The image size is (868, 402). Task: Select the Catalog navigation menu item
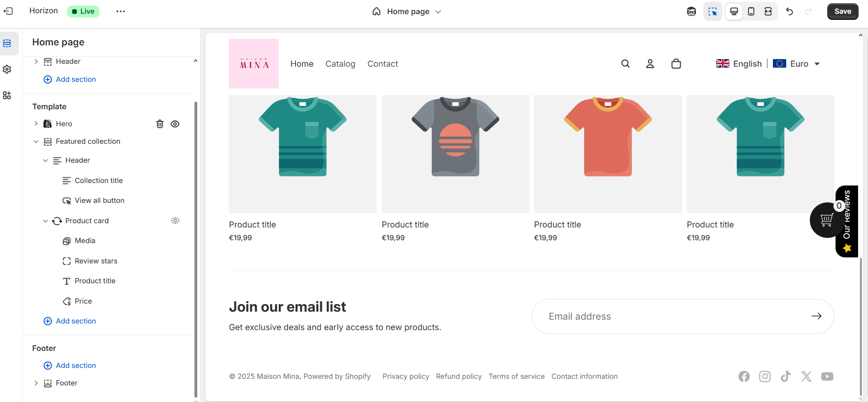pyautogui.click(x=340, y=64)
